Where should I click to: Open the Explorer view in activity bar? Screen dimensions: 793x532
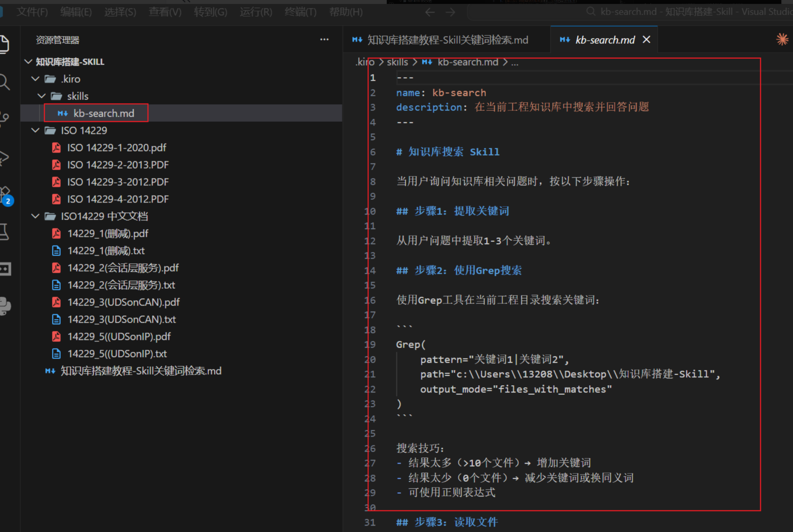point(4,44)
